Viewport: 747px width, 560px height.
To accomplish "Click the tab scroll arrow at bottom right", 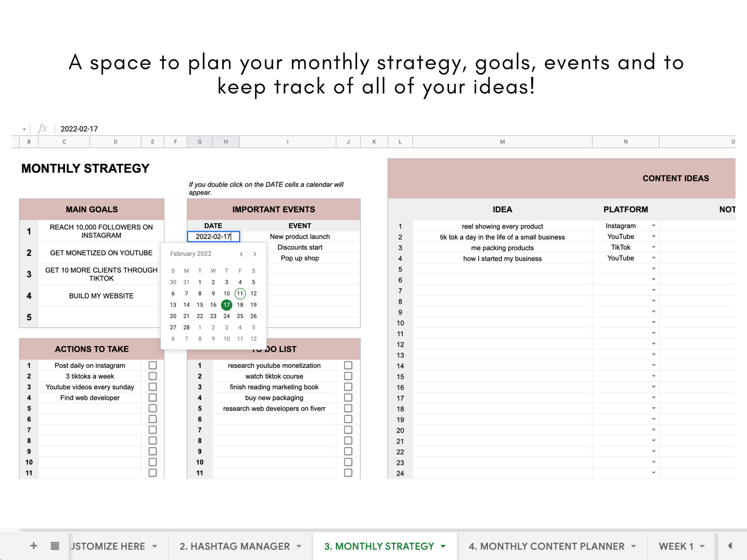I will pos(729,546).
